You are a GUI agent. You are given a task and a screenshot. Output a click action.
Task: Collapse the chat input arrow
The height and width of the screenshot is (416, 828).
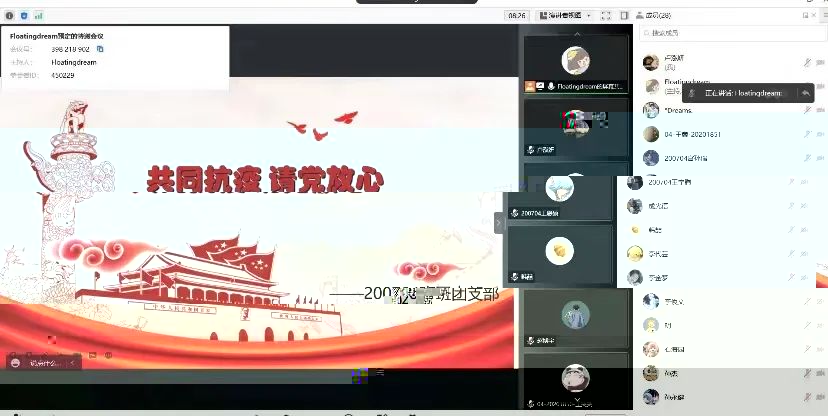coord(72,363)
